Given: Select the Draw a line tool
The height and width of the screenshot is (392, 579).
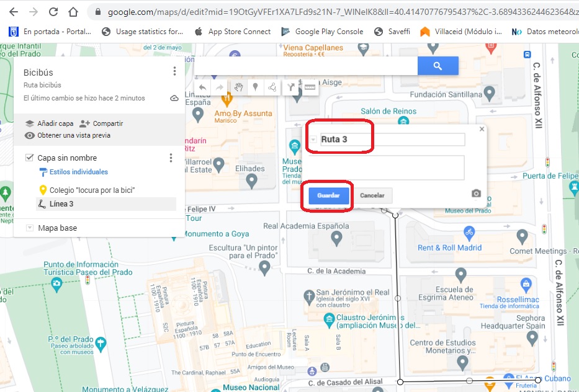Looking at the screenshot, I should [x=272, y=88].
